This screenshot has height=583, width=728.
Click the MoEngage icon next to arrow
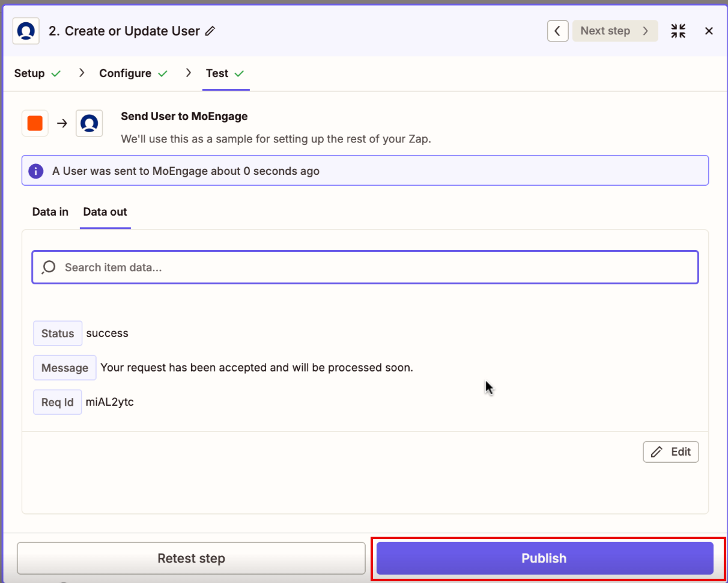pyautogui.click(x=89, y=123)
